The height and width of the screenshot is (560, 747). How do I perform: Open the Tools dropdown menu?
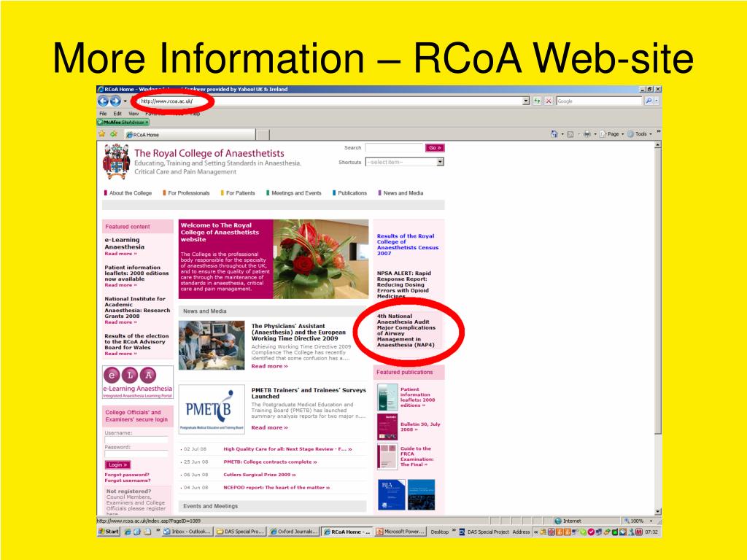pyautogui.click(x=640, y=134)
